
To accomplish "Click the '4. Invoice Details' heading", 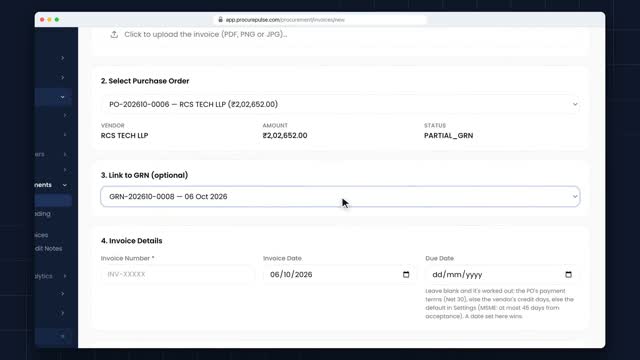I will click(x=131, y=241).
